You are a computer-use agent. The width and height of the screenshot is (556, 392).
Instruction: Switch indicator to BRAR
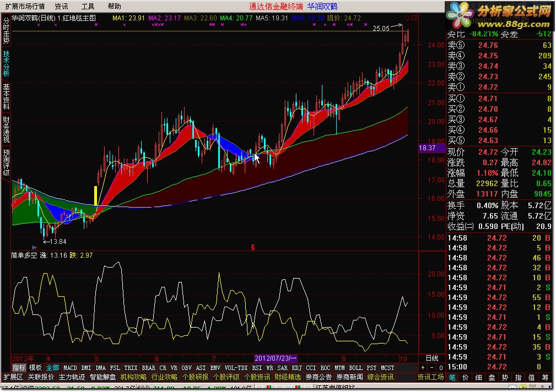[x=149, y=368]
